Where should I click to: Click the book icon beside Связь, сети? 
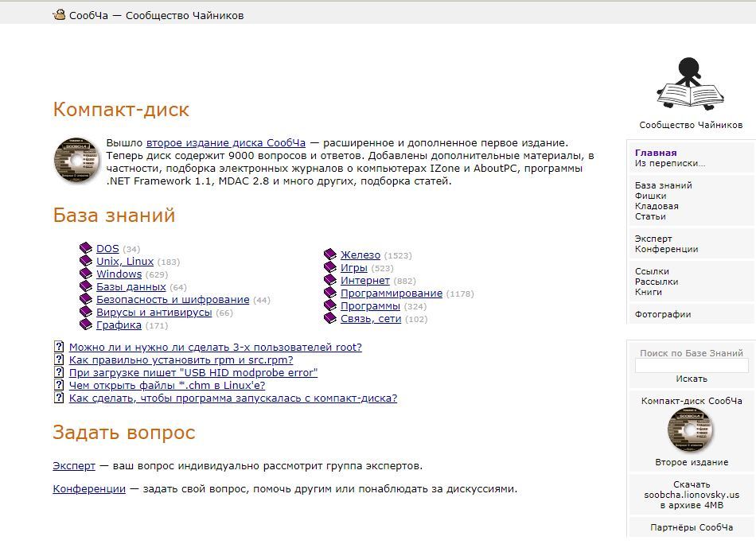[x=330, y=319]
